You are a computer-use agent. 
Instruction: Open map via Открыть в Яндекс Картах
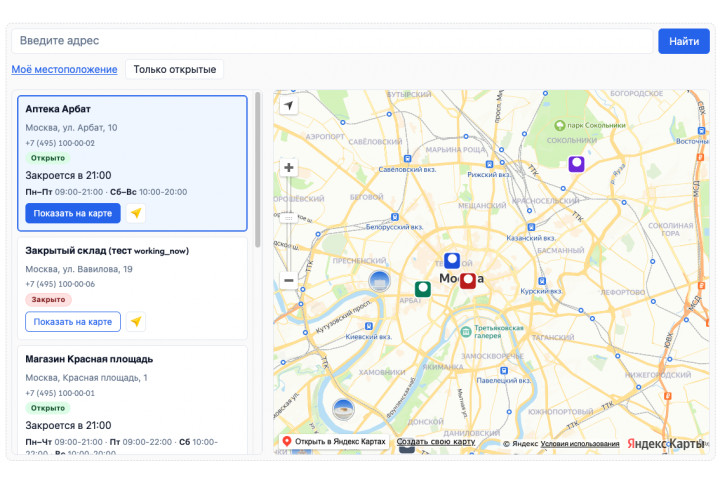click(x=334, y=441)
